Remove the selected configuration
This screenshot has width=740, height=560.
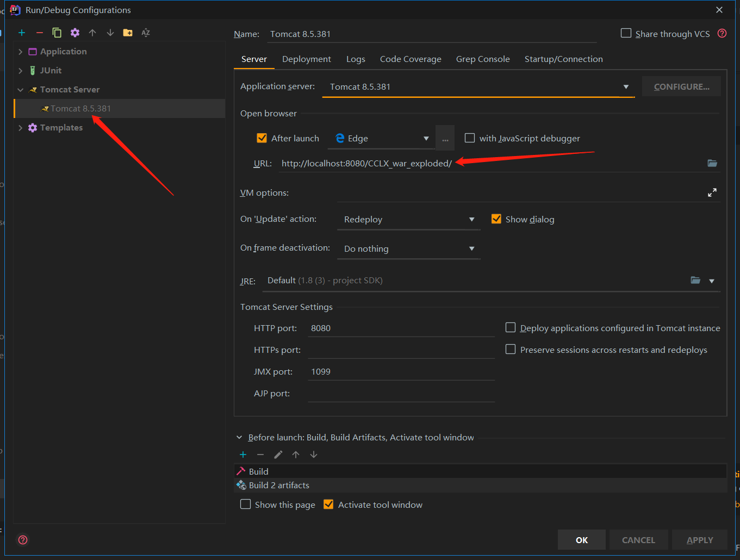coord(39,32)
